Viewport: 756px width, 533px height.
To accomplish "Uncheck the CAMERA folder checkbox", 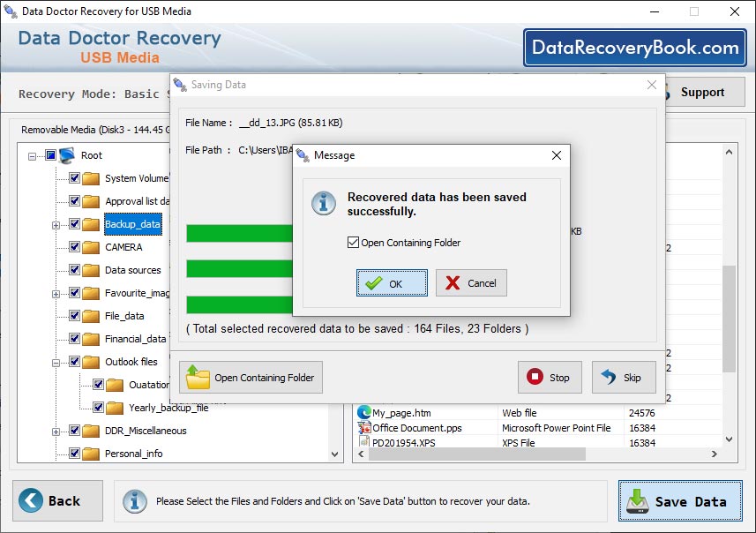I will coord(74,247).
